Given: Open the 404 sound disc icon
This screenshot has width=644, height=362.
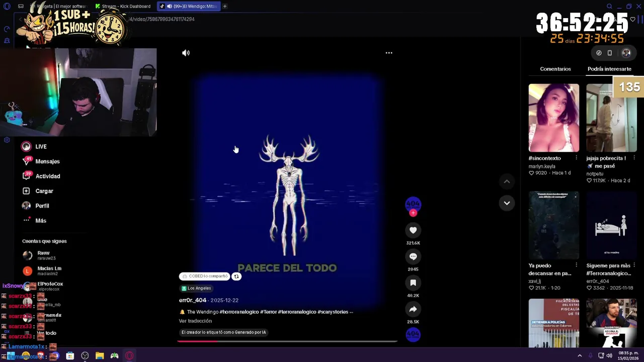Looking at the screenshot, I should (x=413, y=334).
